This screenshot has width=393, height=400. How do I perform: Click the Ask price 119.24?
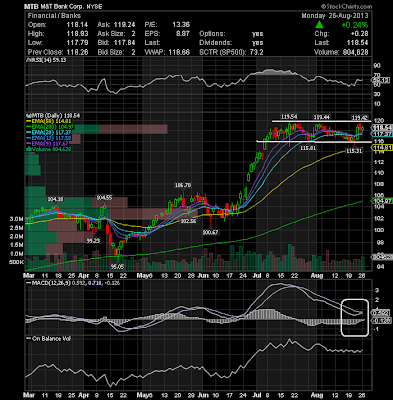[125, 24]
